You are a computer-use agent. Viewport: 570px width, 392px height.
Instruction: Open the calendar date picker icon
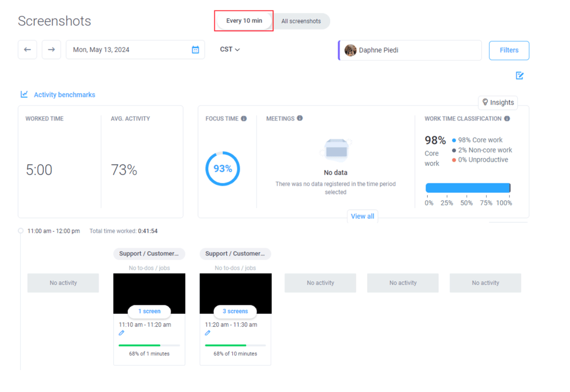pyautogui.click(x=195, y=50)
